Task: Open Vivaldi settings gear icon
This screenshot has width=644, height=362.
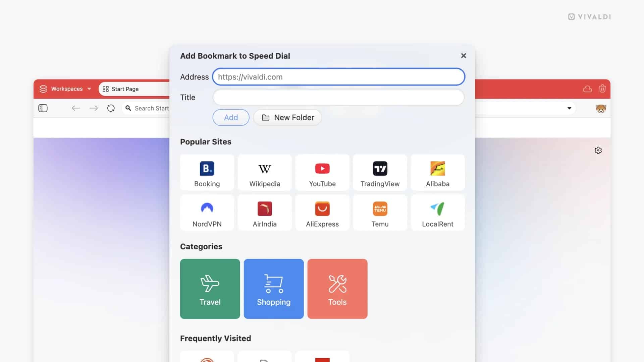Action: (x=598, y=150)
